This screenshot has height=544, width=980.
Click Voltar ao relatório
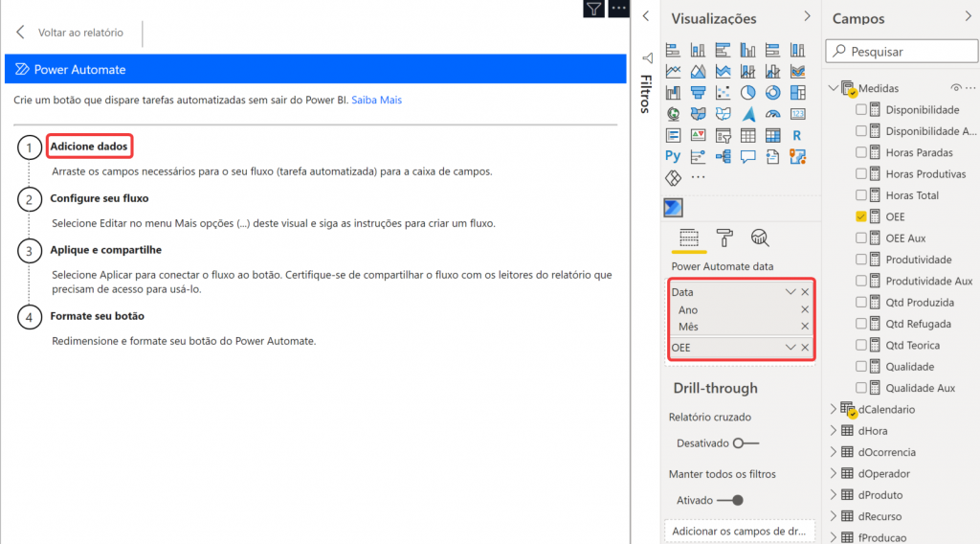(70, 33)
